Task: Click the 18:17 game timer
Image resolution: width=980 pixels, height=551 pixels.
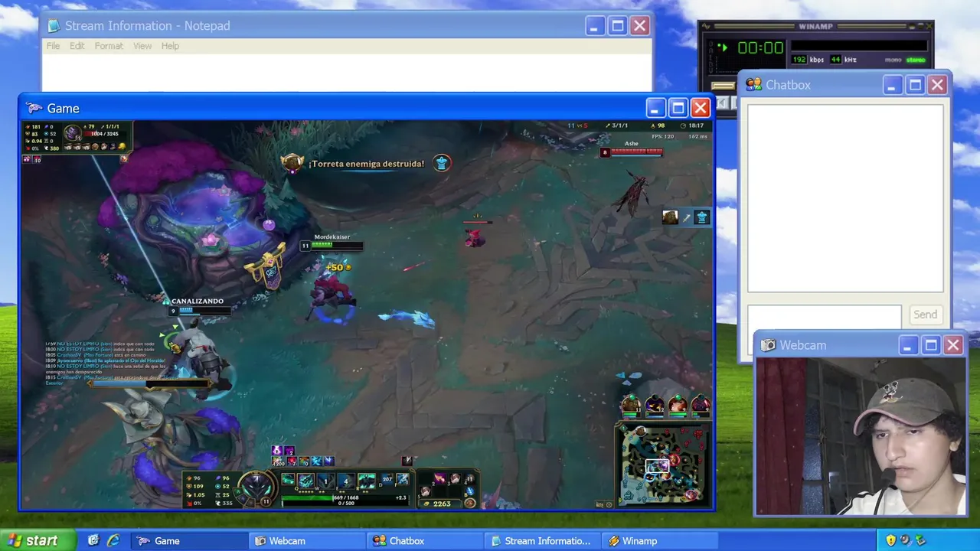Action: [696, 126]
